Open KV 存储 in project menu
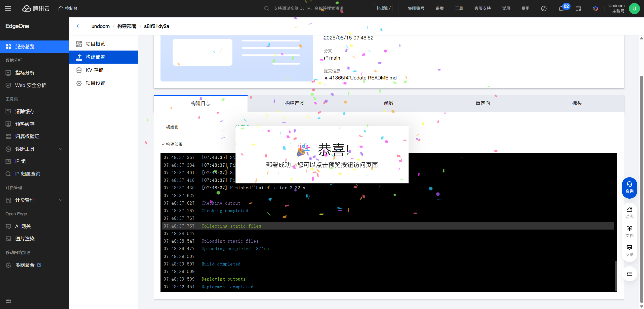The image size is (644, 309). 95,70
